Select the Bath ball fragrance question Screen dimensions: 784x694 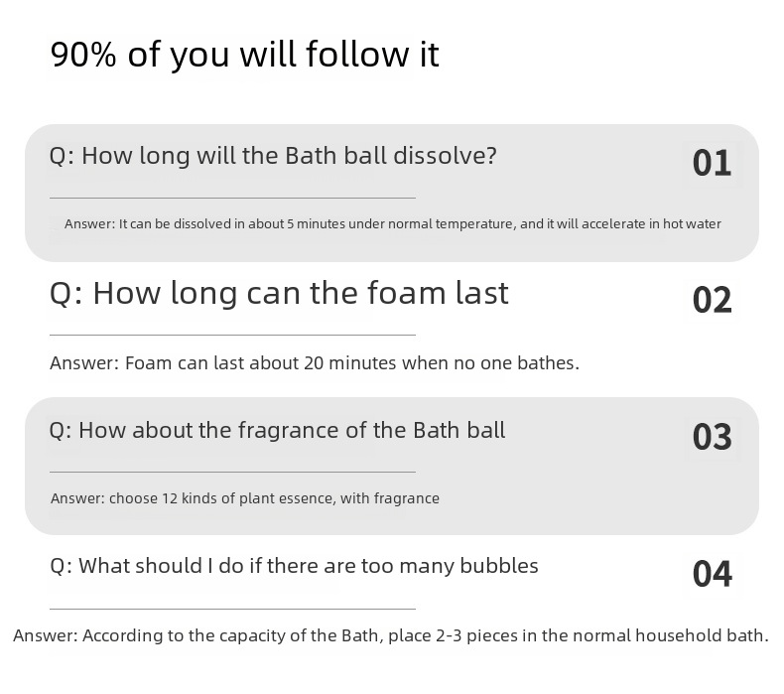(277, 430)
